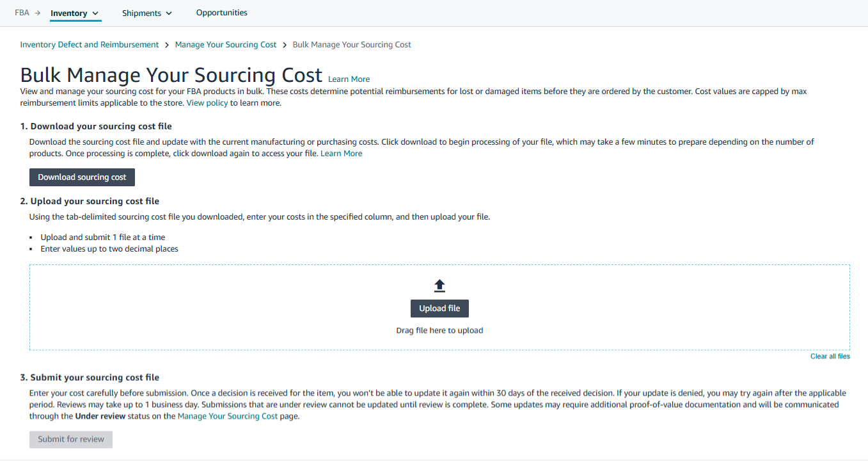This screenshot has height=466, width=868.
Task: Open the Shipments dropdown menu
Action: 147,13
